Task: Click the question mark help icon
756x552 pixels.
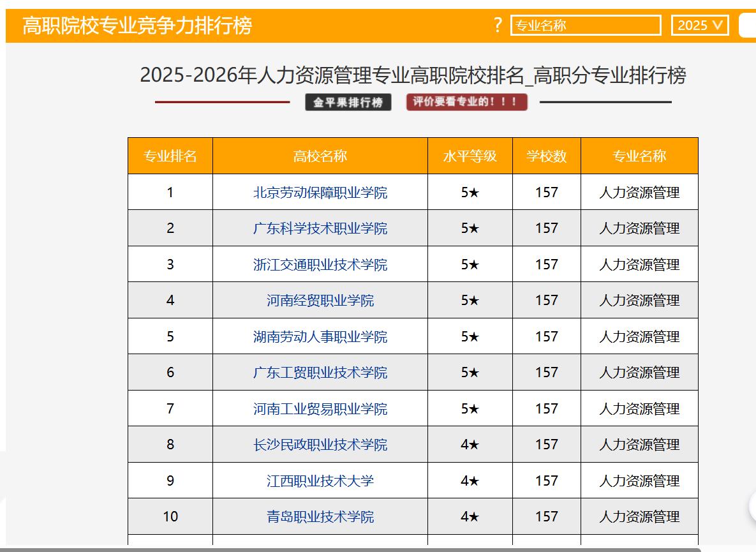Action: point(498,25)
